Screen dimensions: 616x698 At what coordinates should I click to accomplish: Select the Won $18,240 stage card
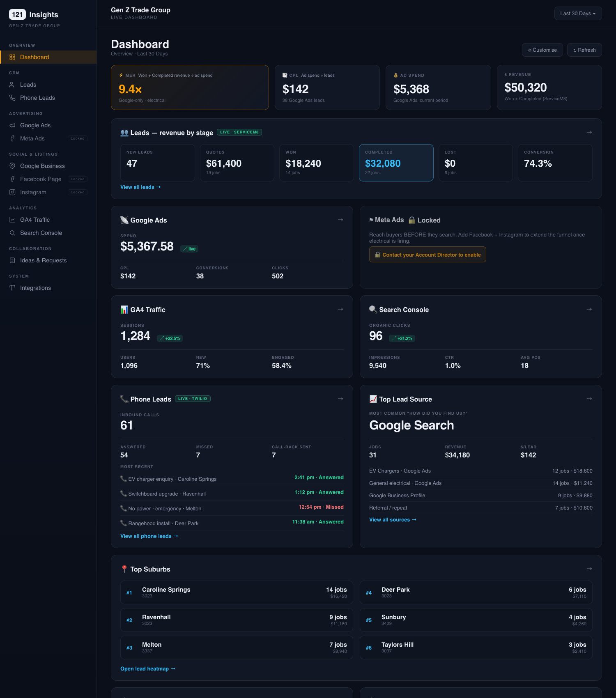point(317,163)
